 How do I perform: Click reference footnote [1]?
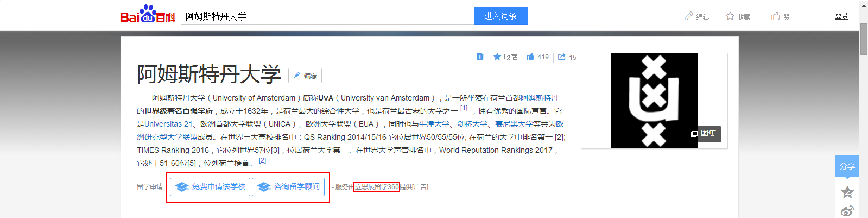[x=464, y=108]
